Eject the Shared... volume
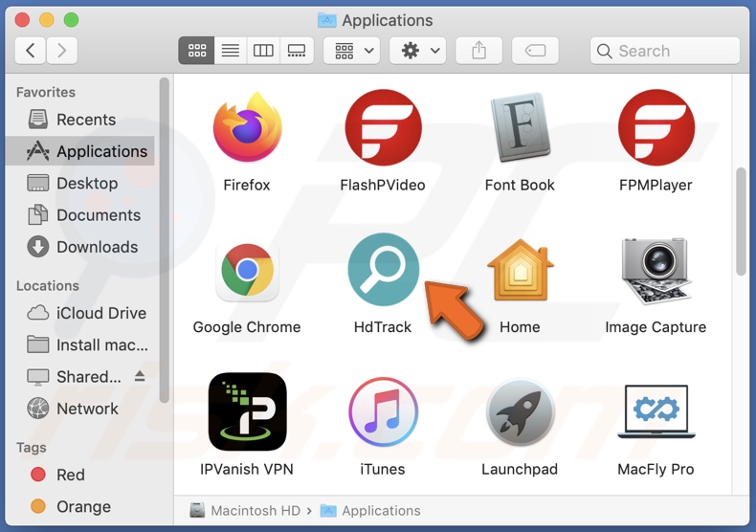 140,376
